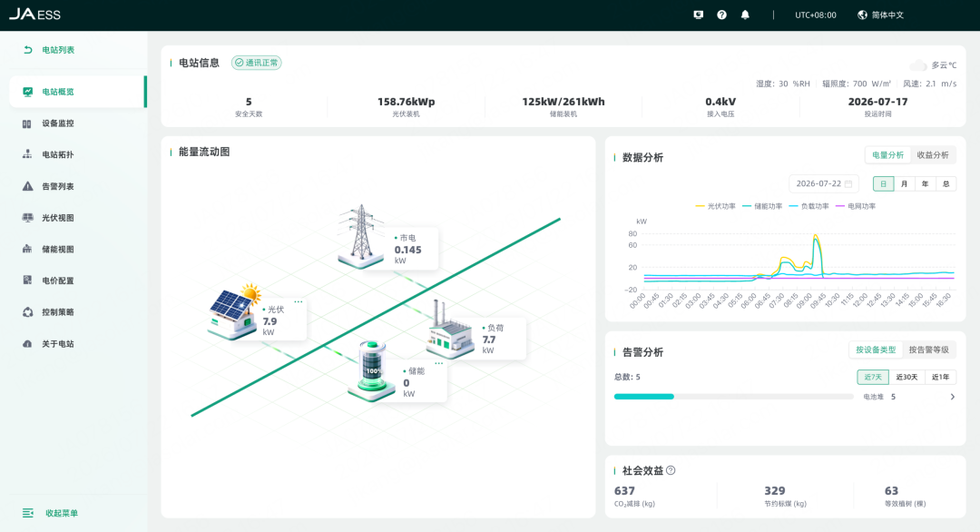Open 控制策略 icon
980x532 pixels.
(x=27, y=312)
